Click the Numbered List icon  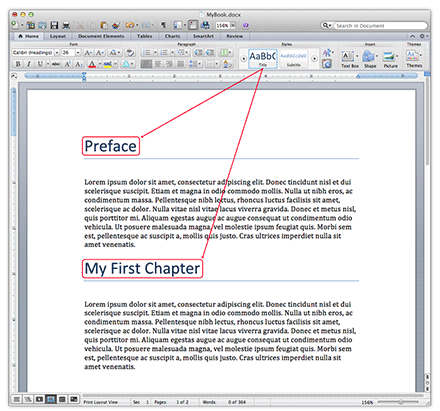point(164,53)
